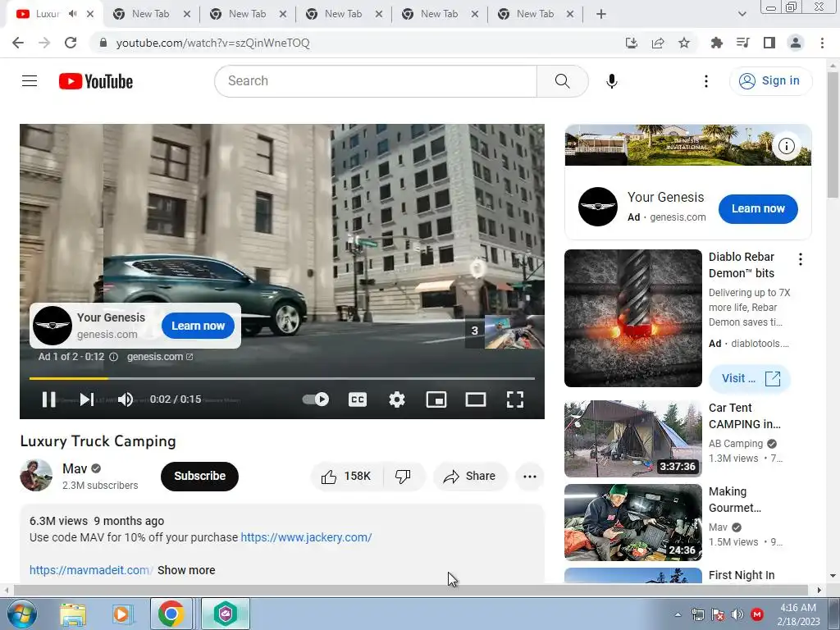Like the video with 158K thumbs up

click(346, 477)
